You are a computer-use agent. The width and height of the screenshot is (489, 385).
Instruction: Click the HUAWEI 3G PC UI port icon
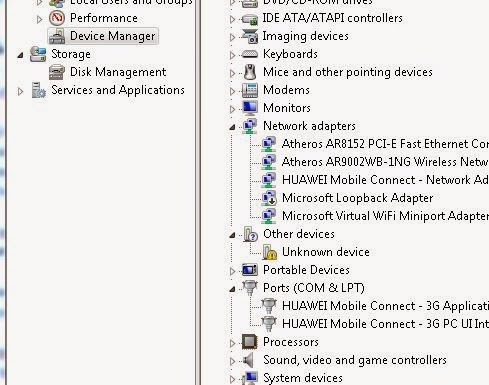(269, 324)
